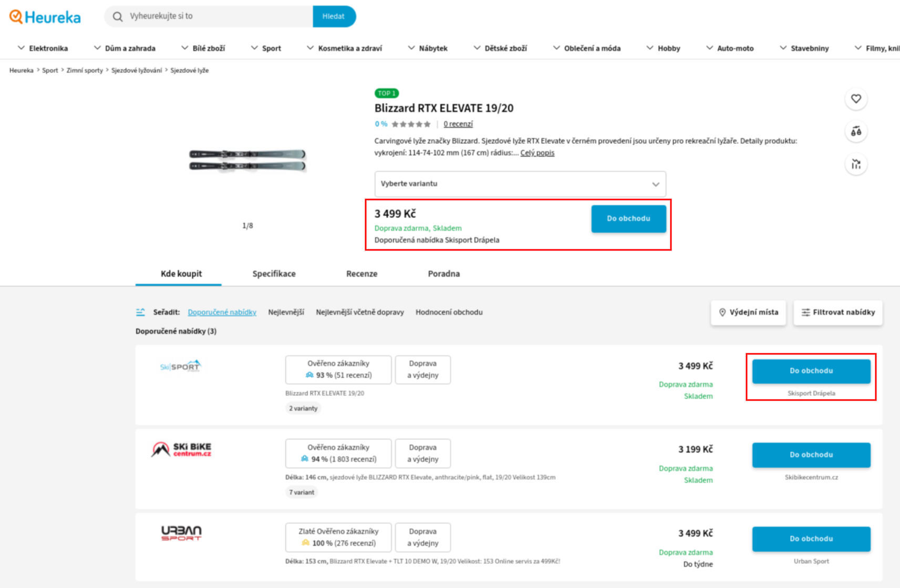Viewport: 900px width, 588px height.
Task: Go to Sport breadcrumb link
Action: click(50, 70)
